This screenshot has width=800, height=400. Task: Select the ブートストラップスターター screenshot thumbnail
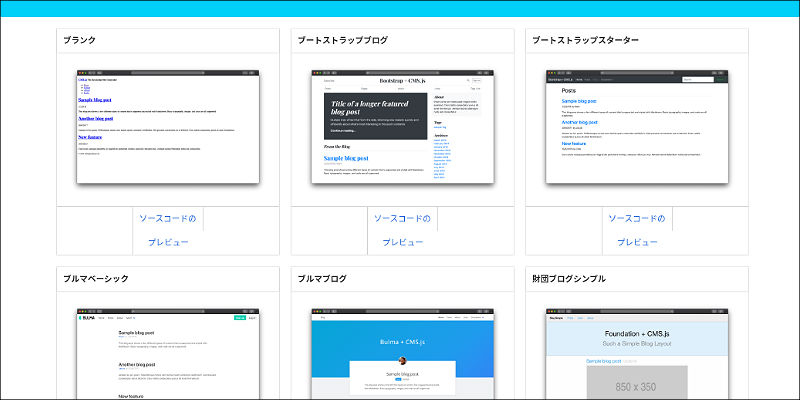pyautogui.click(x=637, y=127)
